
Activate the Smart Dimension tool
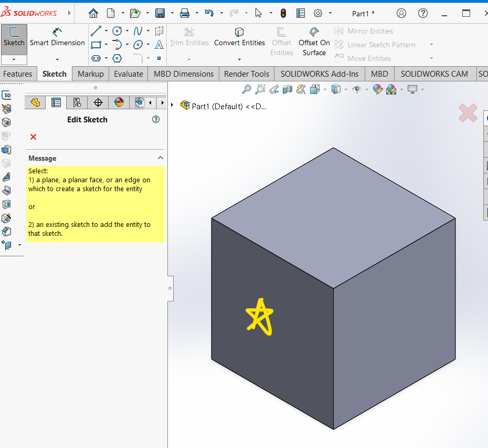click(x=57, y=37)
